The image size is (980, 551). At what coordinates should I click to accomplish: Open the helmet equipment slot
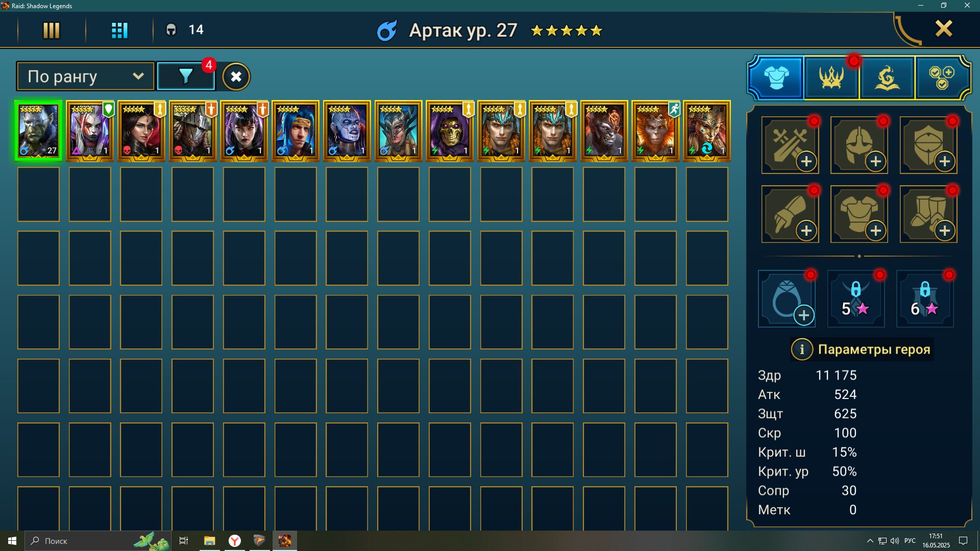[859, 145]
